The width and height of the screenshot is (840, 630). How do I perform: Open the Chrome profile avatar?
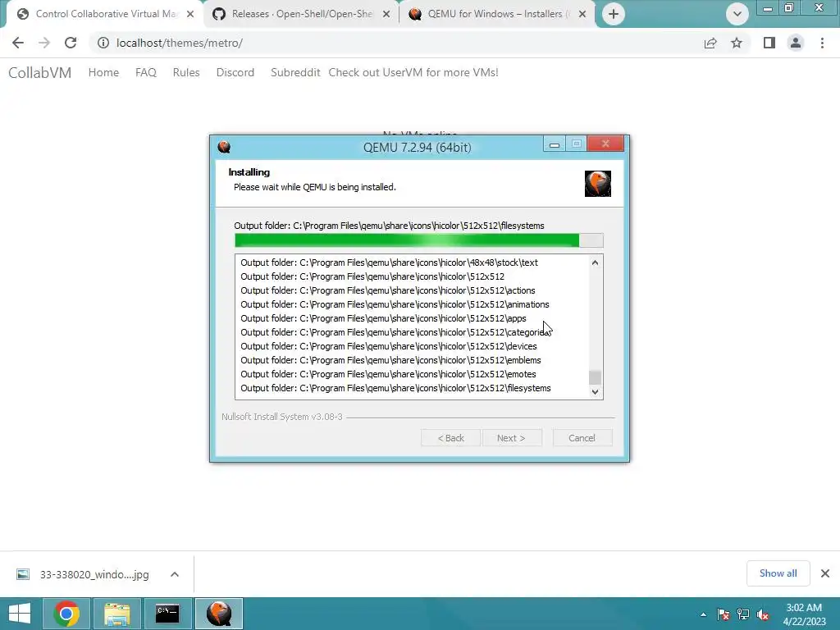pos(796,43)
